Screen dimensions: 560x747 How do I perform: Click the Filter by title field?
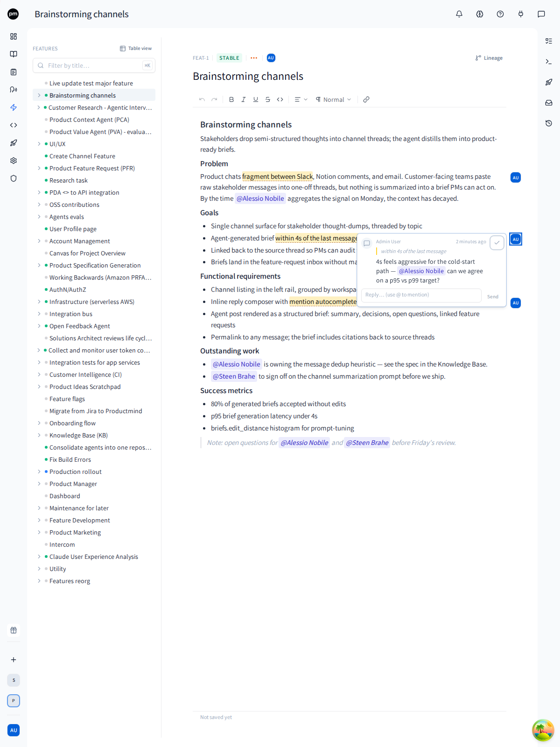tap(94, 65)
